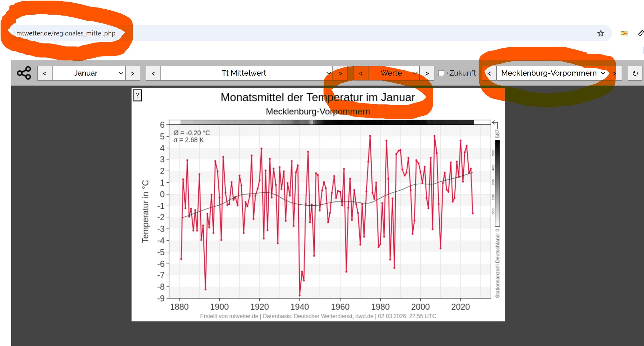Click the share icon in toolbar
The width and height of the screenshot is (644, 346).
[x=24, y=73]
